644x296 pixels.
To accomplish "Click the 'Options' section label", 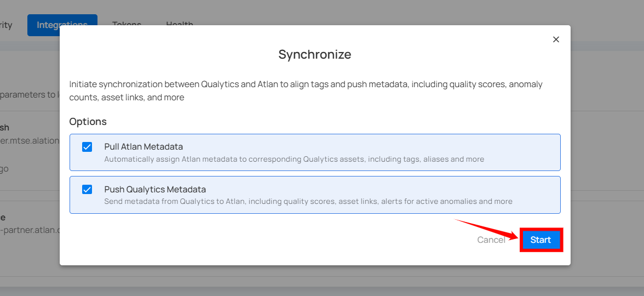I will point(88,122).
